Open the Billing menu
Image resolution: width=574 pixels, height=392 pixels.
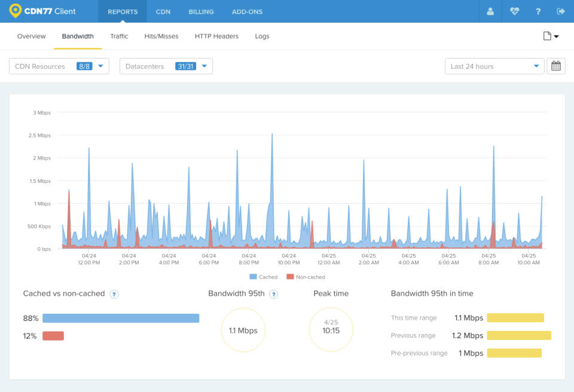click(x=201, y=11)
